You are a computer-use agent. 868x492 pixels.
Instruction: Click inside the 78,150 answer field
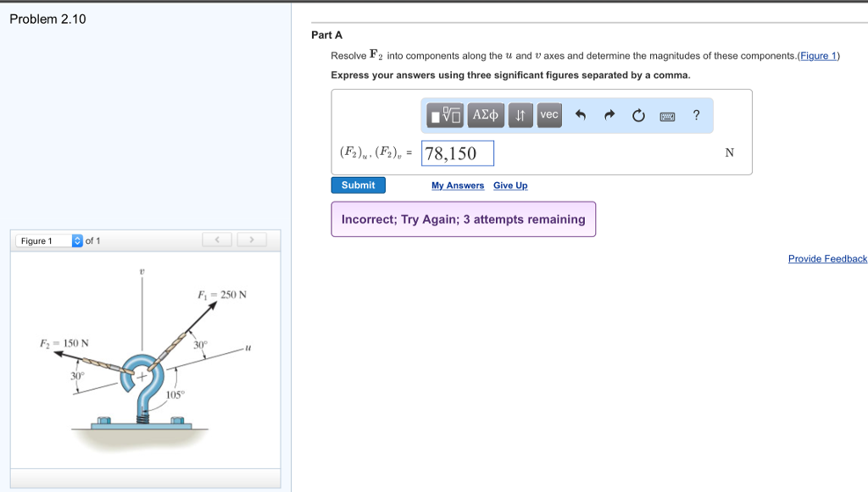click(x=457, y=152)
